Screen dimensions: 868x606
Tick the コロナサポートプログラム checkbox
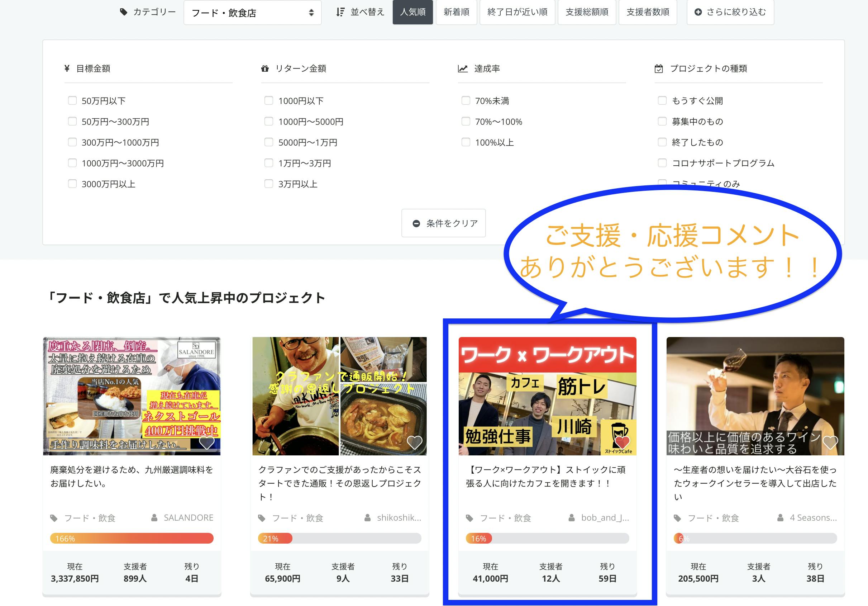tap(662, 163)
